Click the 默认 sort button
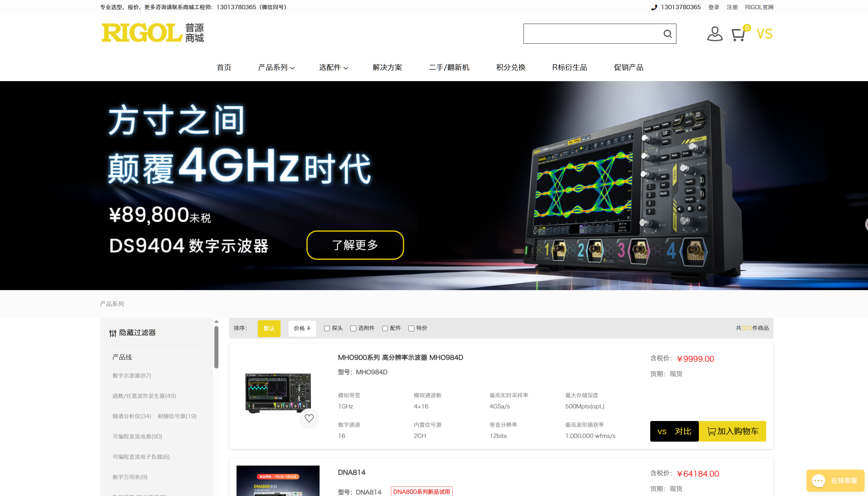 point(269,329)
